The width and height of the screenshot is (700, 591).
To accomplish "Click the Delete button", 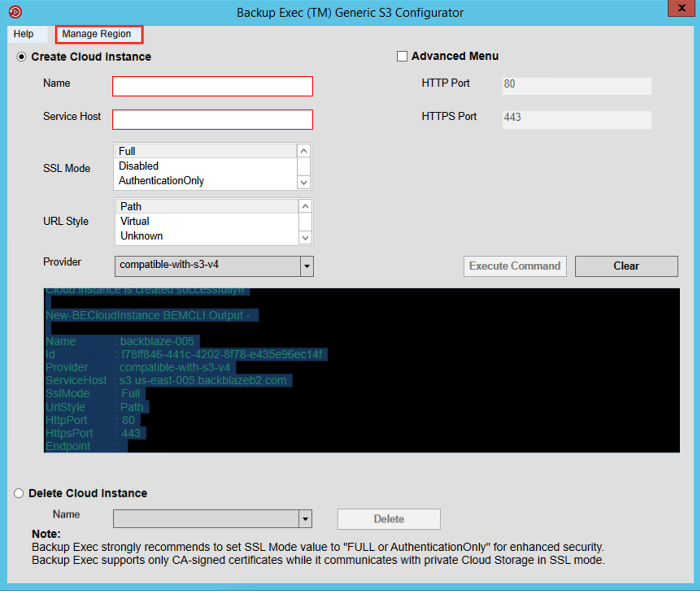I will [389, 519].
